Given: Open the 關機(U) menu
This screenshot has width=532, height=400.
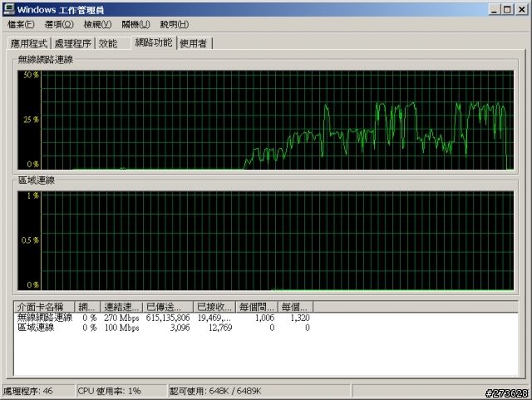Looking at the screenshot, I should point(135,24).
